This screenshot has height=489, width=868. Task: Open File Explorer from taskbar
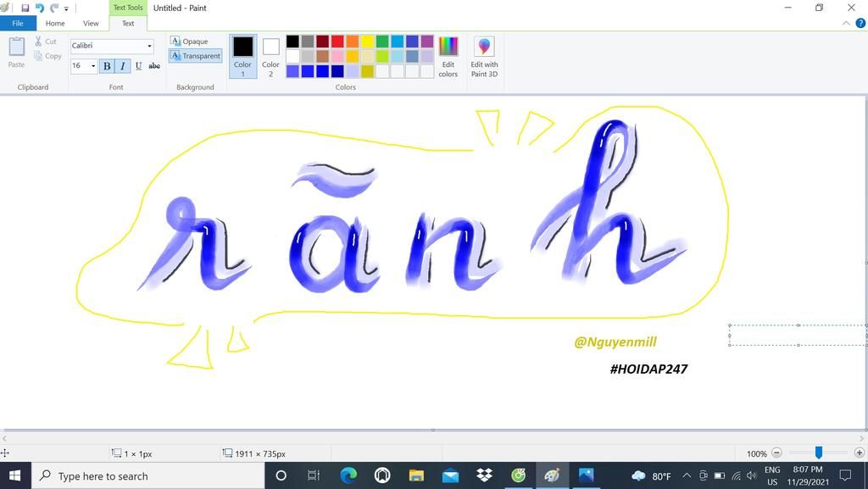[416, 475]
